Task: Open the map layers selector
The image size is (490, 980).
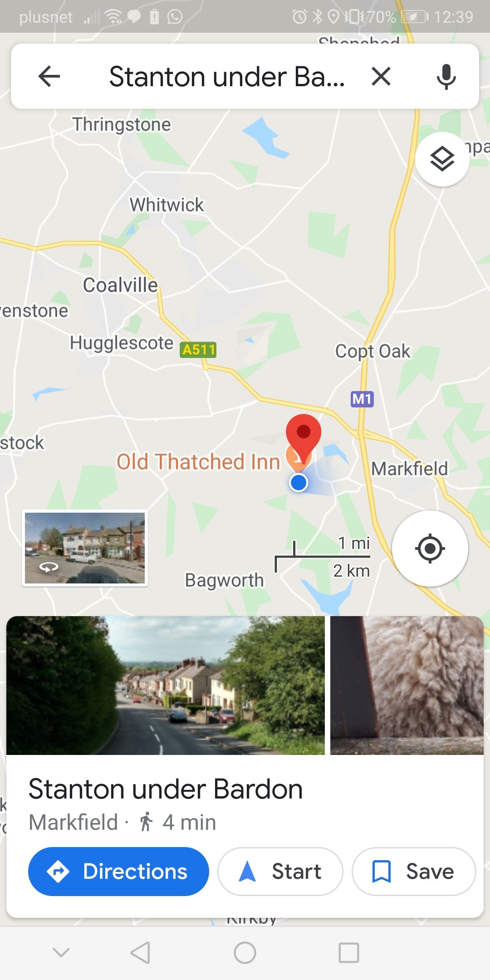Action: pos(442,159)
